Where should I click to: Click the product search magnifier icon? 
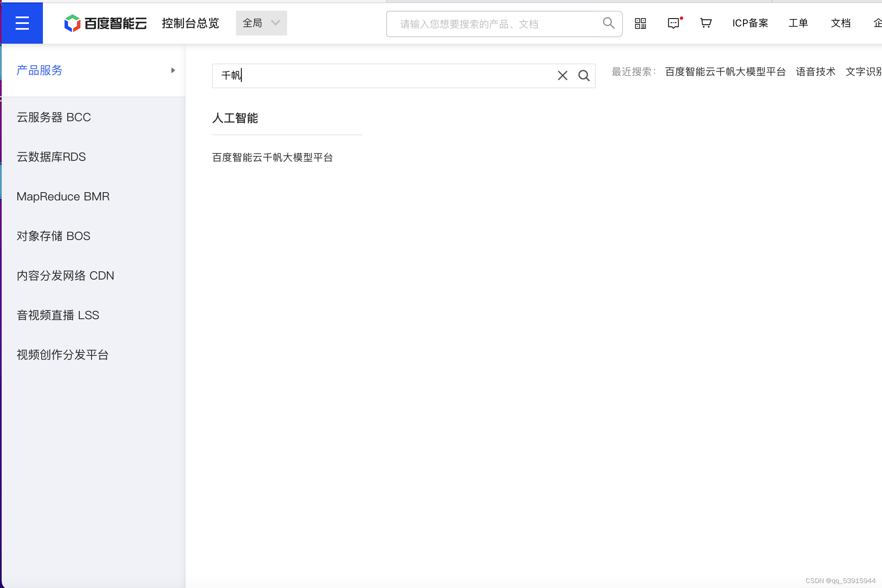tap(584, 75)
